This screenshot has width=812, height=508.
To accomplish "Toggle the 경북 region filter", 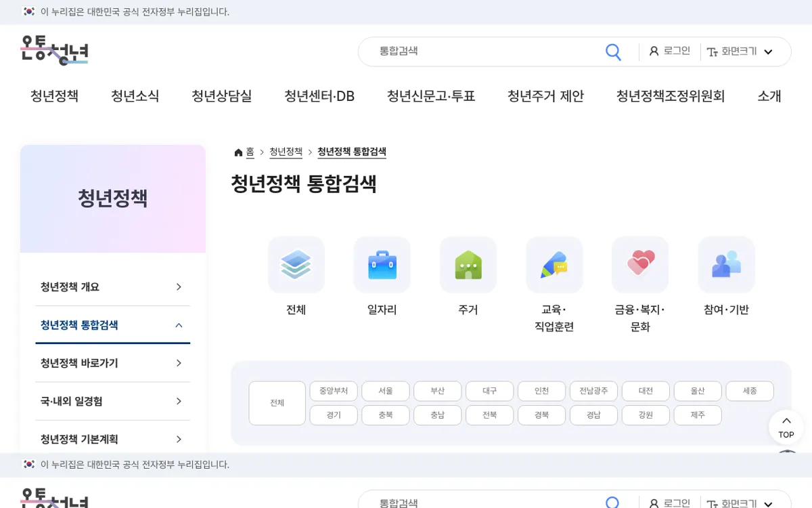I will click(x=541, y=415).
